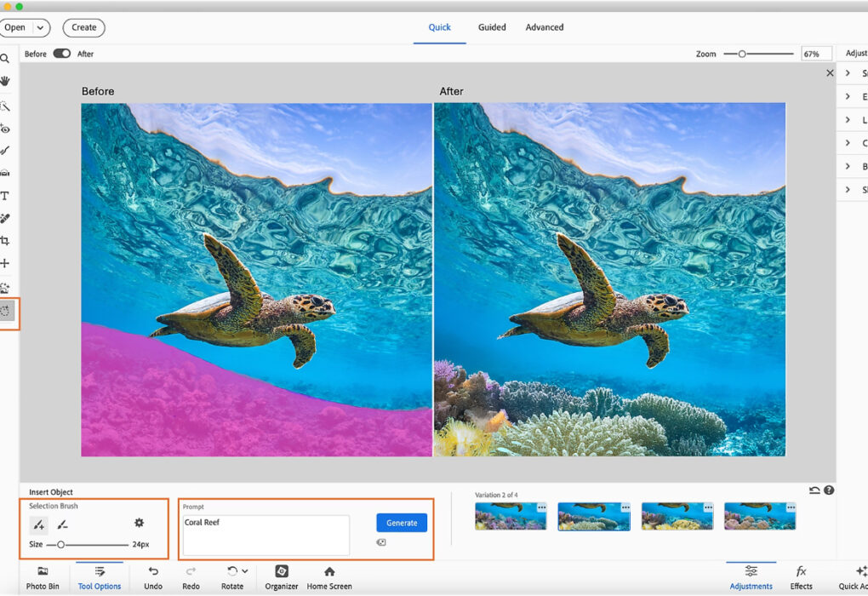
Task: Open options menu on first variation thumbnail
Action: coord(541,507)
